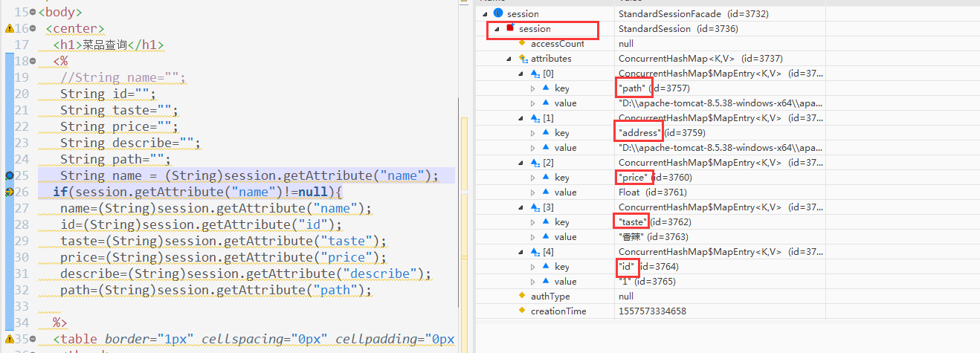Select the creationTime row
Viewport: 980px width, 353px height.
[651, 311]
